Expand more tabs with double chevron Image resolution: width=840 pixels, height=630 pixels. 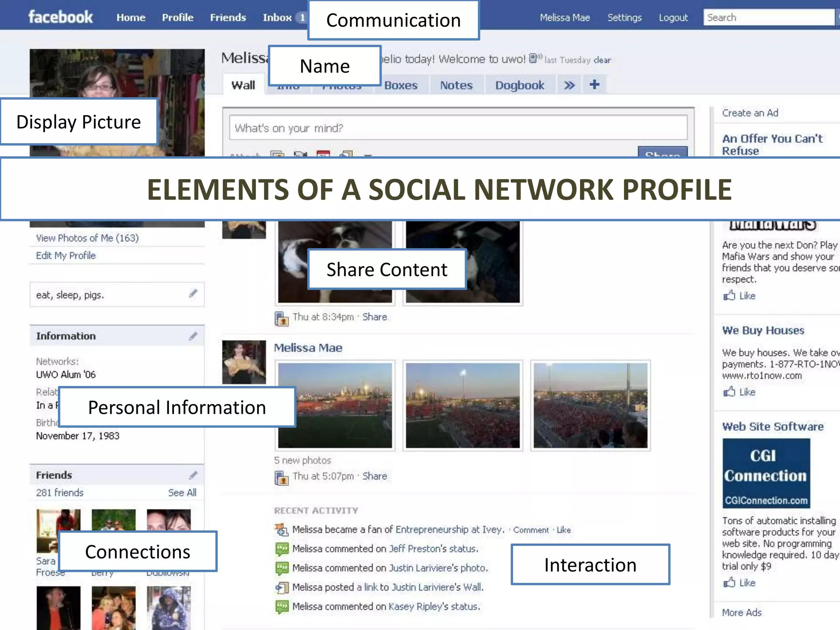[x=569, y=85]
